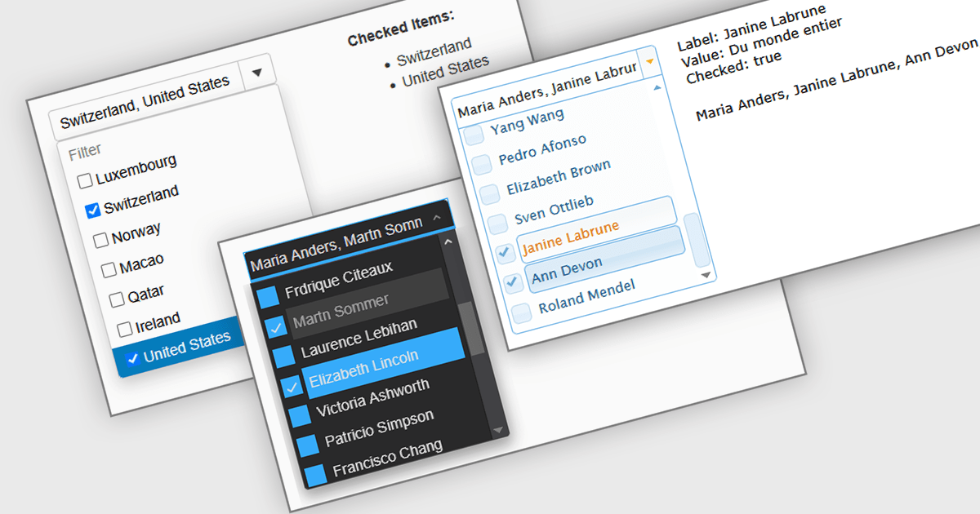The width and height of the screenshot is (980, 514).
Task: Toggle checkbox next to Victoria Ashworth
Action: (300, 415)
